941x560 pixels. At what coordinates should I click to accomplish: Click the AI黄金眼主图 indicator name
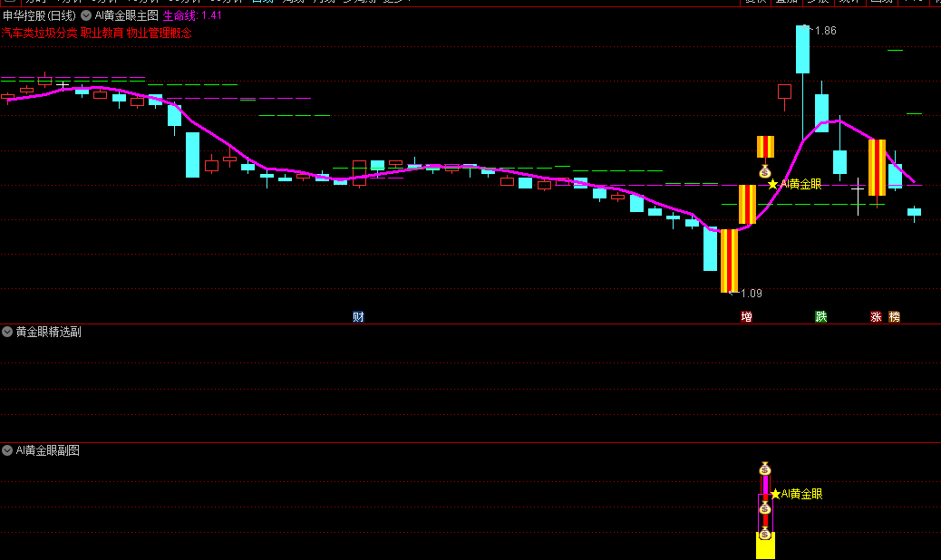coord(127,15)
